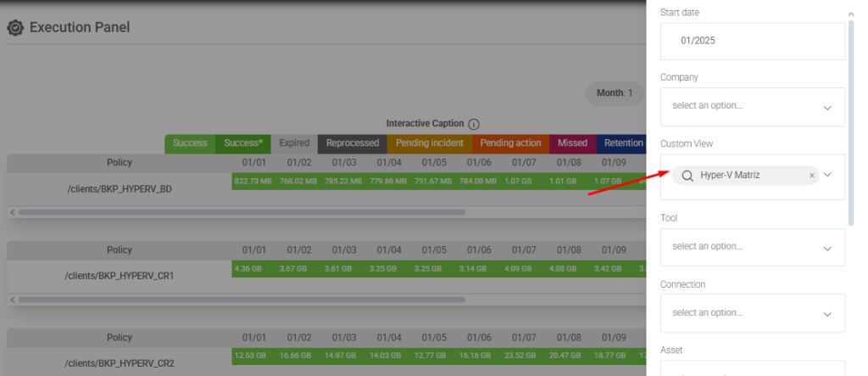Open the Company dropdown

752,106
